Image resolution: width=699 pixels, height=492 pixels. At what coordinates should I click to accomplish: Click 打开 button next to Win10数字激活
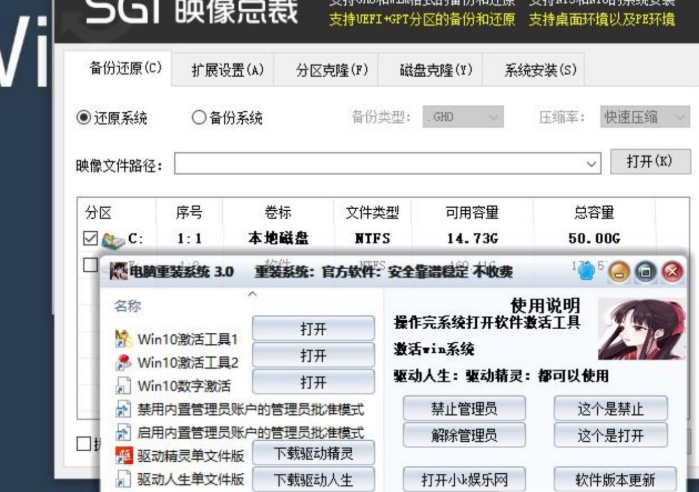coord(313,382)
